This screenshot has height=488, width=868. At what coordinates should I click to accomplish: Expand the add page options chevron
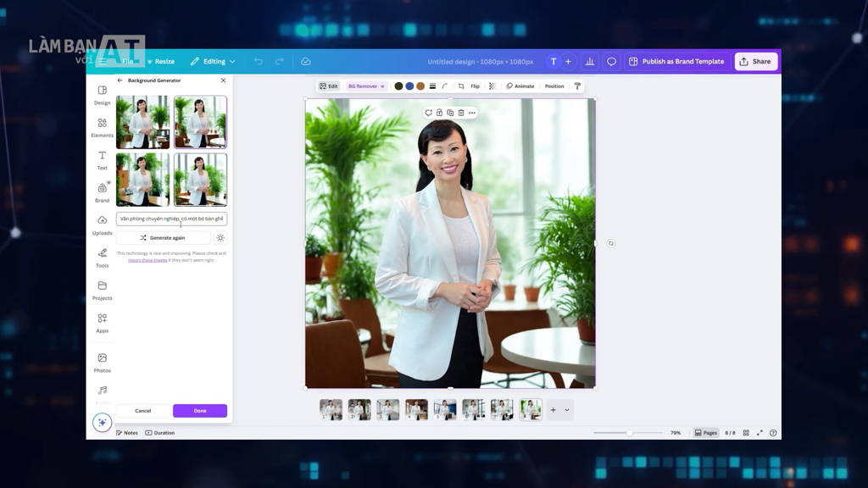[x=567, y=410]
